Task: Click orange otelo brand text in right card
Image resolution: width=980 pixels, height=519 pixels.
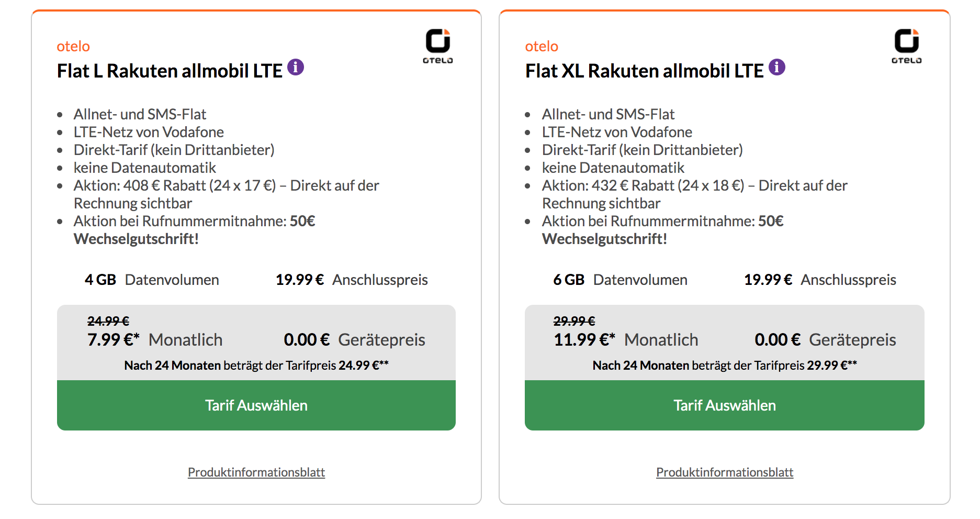Action: 542,47
